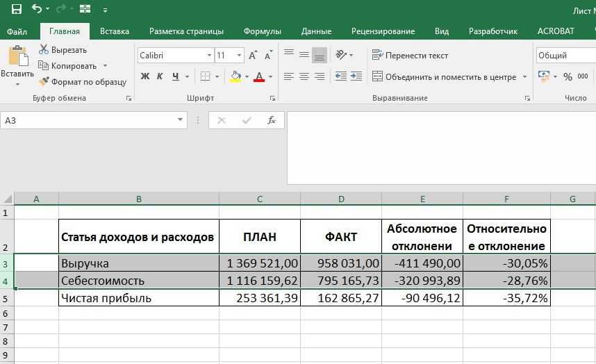Click the Undo arrow icon

click(x=36, y=10)
